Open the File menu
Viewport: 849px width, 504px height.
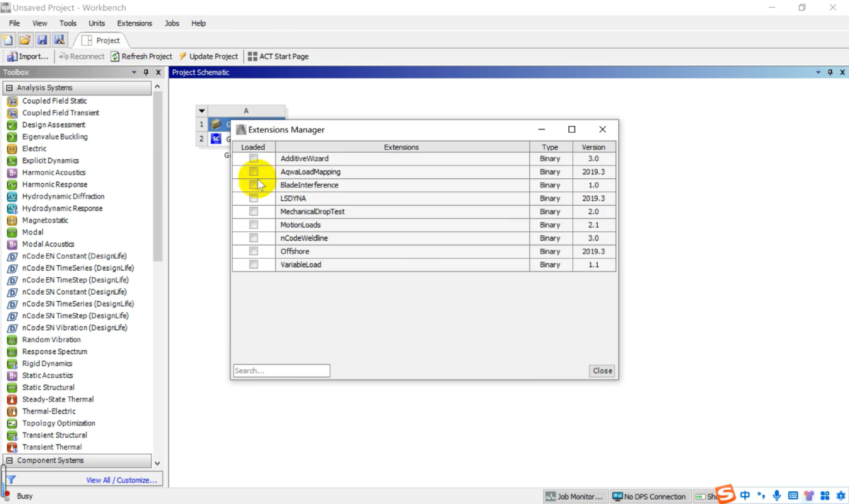click(14, 23)
